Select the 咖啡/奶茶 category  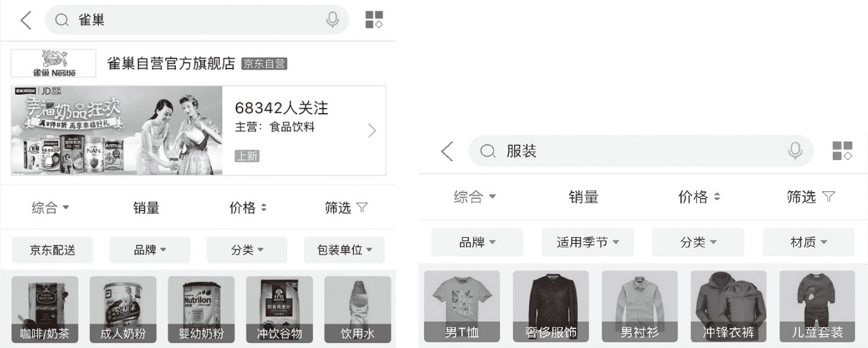45,310
